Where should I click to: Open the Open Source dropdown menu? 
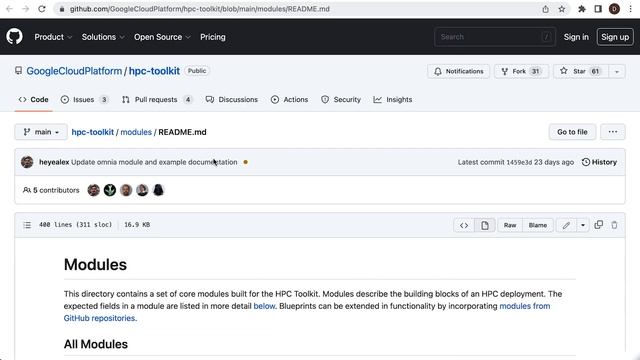pos(162,37)
